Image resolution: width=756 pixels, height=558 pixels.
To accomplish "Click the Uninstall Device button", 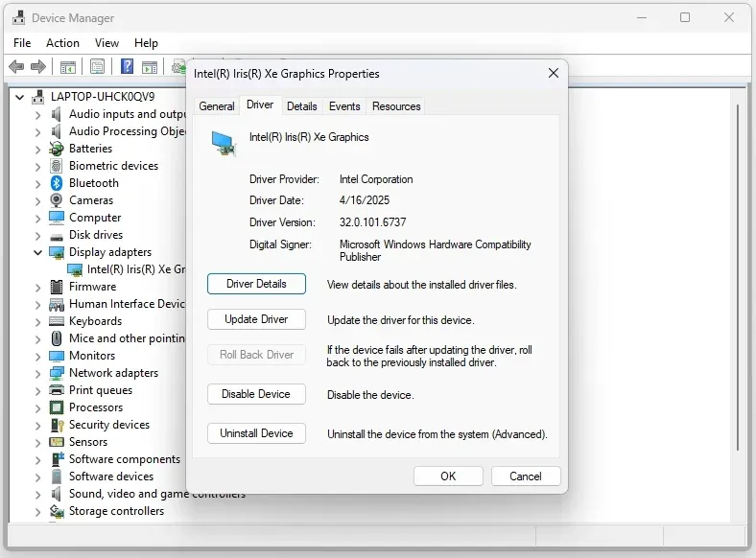I will pyautogui.click(x=256, y=433).
